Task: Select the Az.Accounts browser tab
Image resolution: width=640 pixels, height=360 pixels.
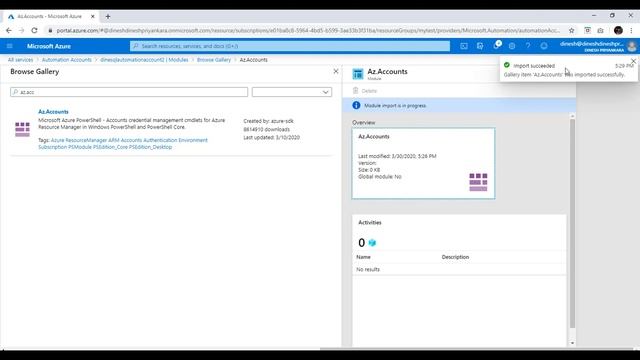Action: [x=51, y=16]
